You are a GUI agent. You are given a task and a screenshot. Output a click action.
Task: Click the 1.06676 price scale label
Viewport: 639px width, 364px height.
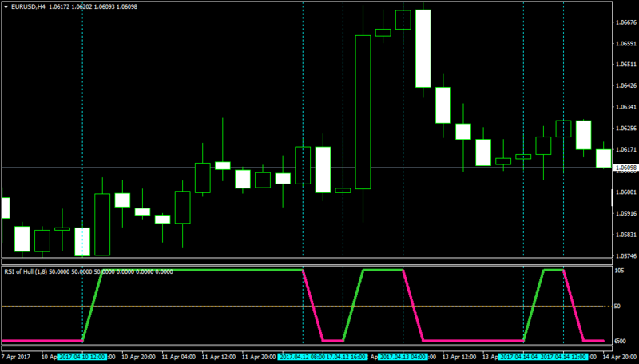627,22
